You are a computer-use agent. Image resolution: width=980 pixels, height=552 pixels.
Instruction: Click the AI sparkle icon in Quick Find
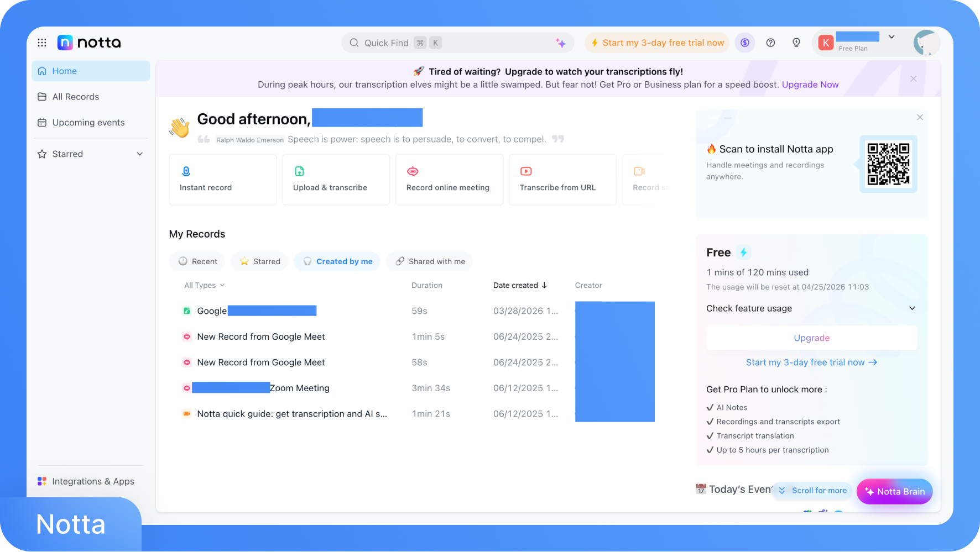pyautogui.click(x=560, y=43)
